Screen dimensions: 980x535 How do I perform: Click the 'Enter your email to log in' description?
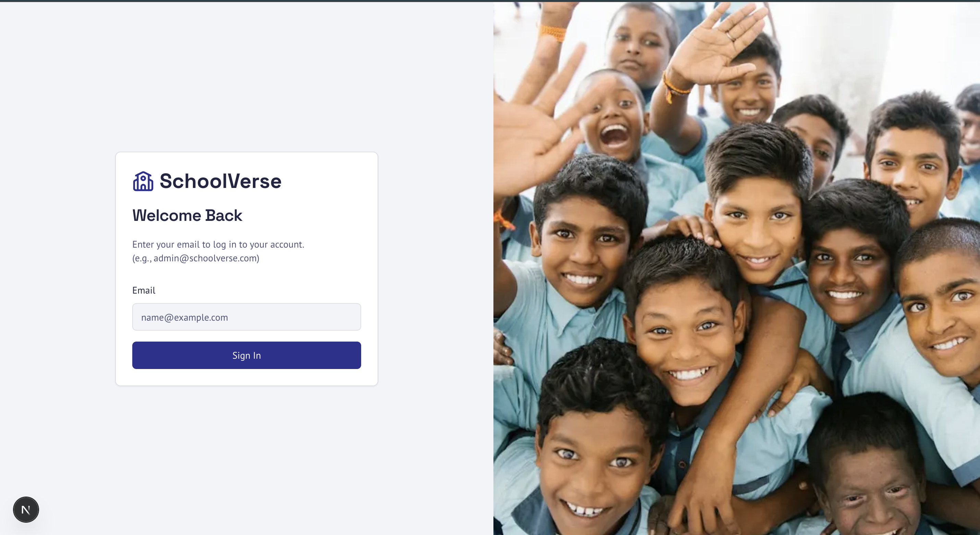pyautogui.click(x=218, y=245)
